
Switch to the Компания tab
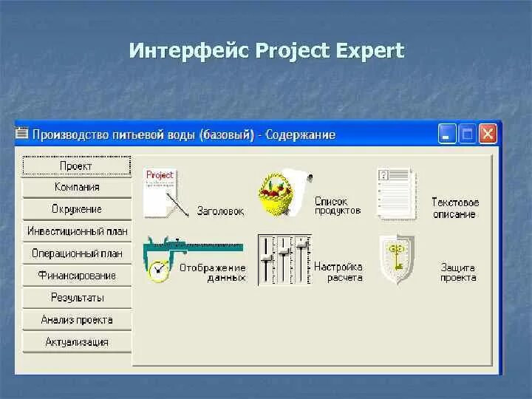click(77, 187)
